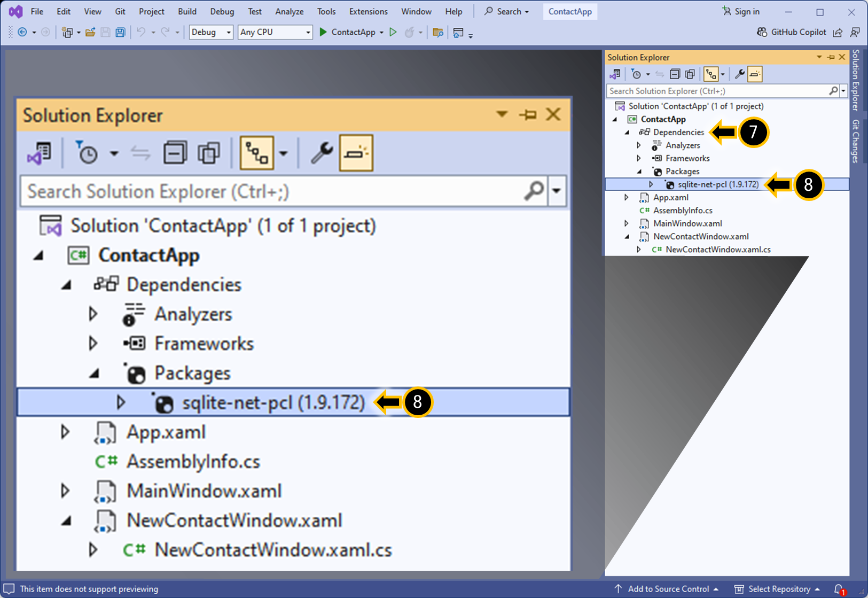Toggle auto-hide pin on docked Solution Explorer
868x598 pixels.
(x=831, y=57)
